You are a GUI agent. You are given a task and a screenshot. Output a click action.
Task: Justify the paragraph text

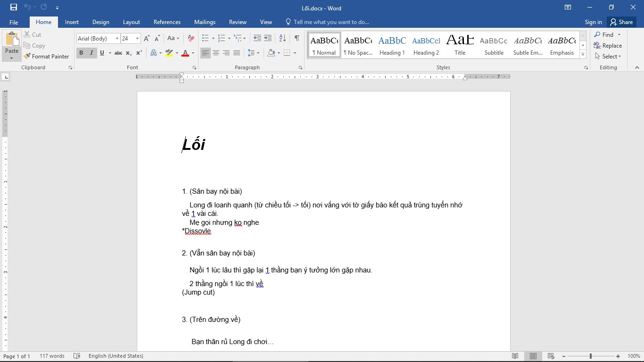[237, 53]
